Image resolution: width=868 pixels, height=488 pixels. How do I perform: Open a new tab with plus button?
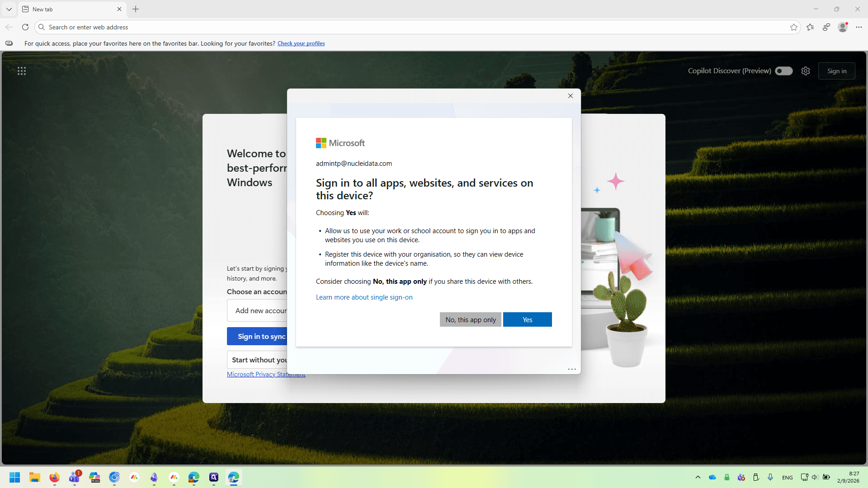click(136, 9)
